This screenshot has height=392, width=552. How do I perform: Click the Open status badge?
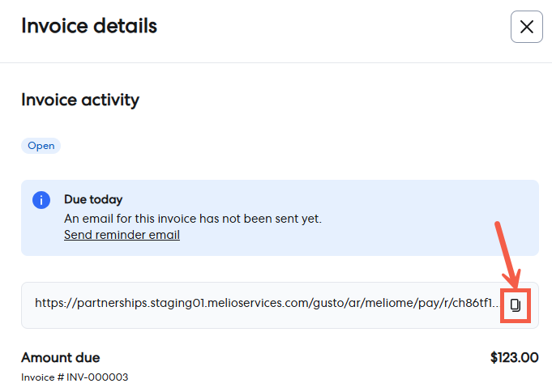coord(41,146)
